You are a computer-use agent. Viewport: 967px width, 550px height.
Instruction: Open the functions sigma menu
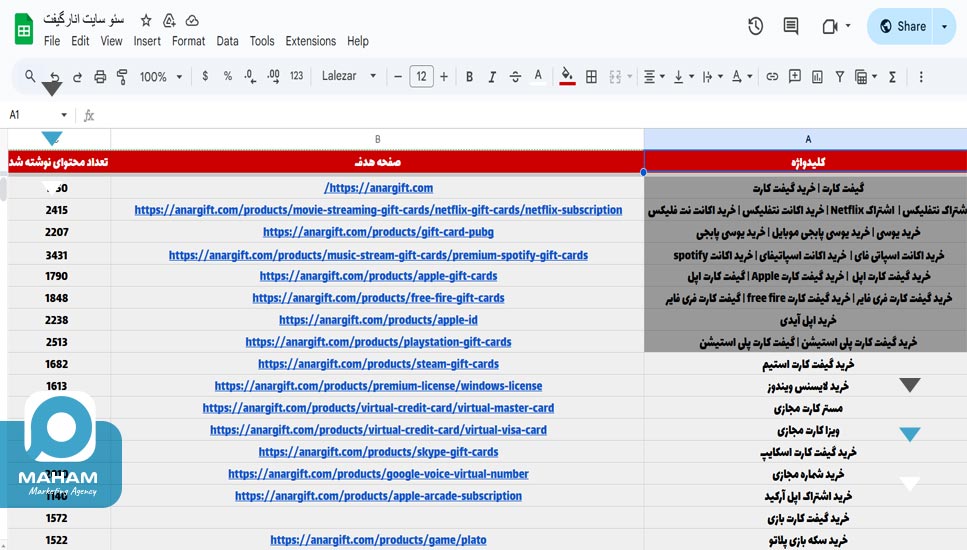coord(892,76)
